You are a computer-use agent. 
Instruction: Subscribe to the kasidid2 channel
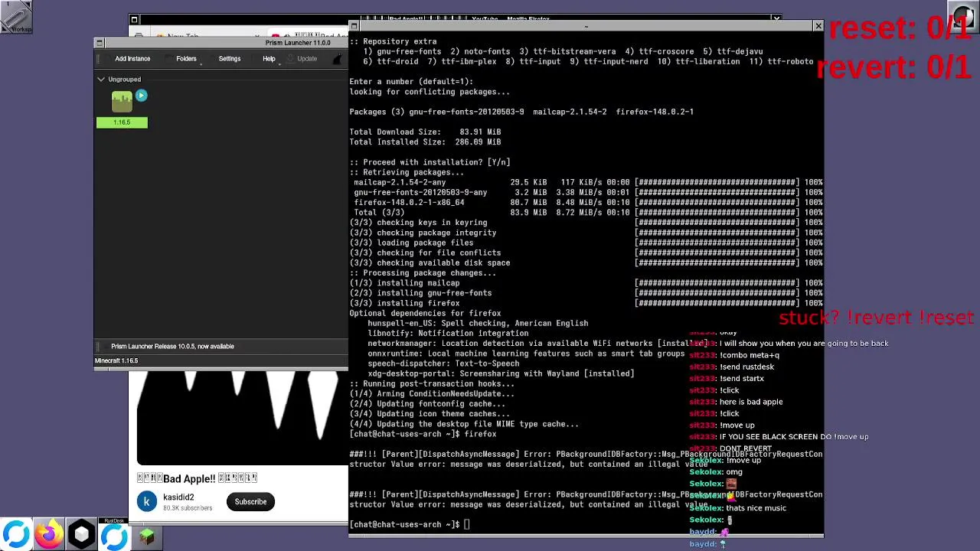(x=250, y=502)
